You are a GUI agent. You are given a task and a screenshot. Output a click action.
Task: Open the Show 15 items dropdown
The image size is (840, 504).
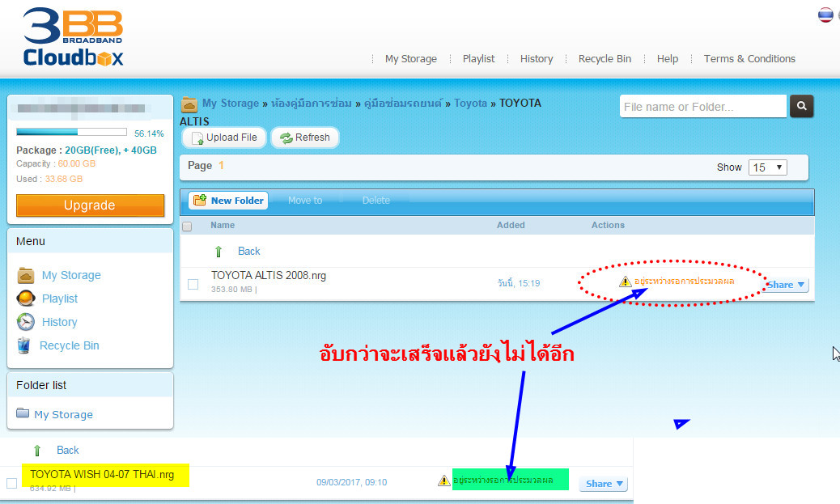768,167
